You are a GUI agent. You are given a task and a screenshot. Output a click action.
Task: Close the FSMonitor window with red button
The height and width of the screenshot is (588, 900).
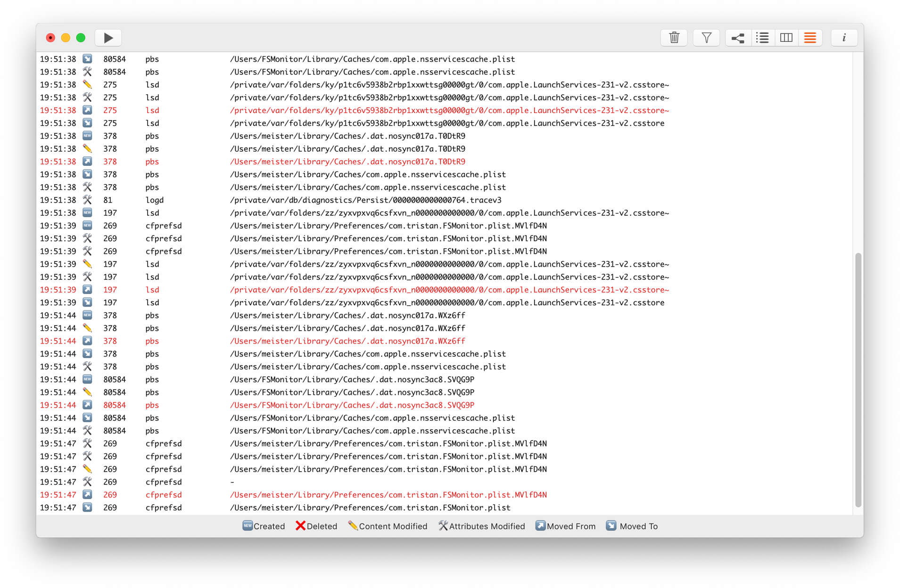coord(50,38)
